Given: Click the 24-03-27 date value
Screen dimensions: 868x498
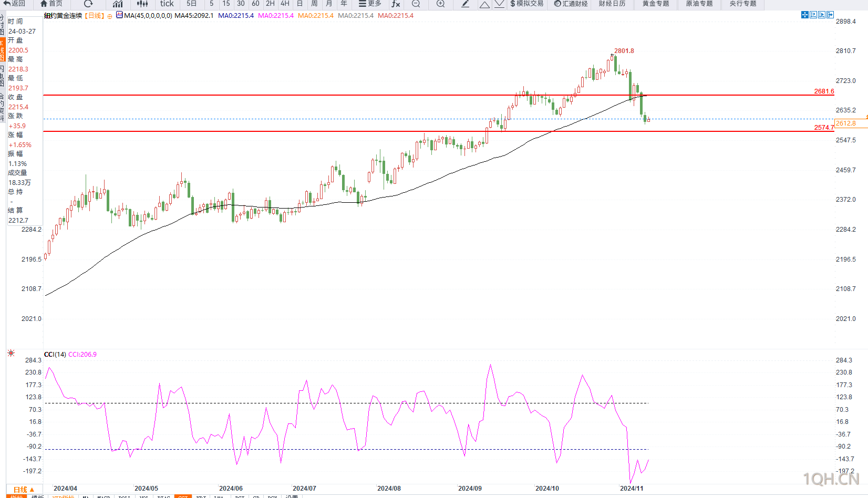Looking at the screenshot, I should pyautogui.click(x=22, y=32).
